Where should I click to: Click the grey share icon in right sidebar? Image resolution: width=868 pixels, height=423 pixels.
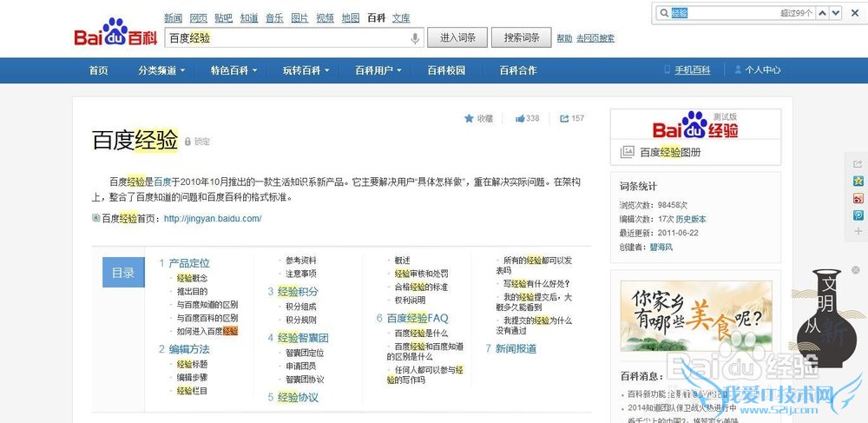[x=858, y=164]
